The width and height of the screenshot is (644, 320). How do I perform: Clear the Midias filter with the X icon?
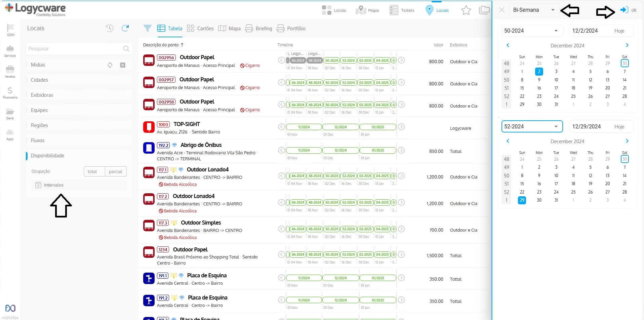[123, 65]
